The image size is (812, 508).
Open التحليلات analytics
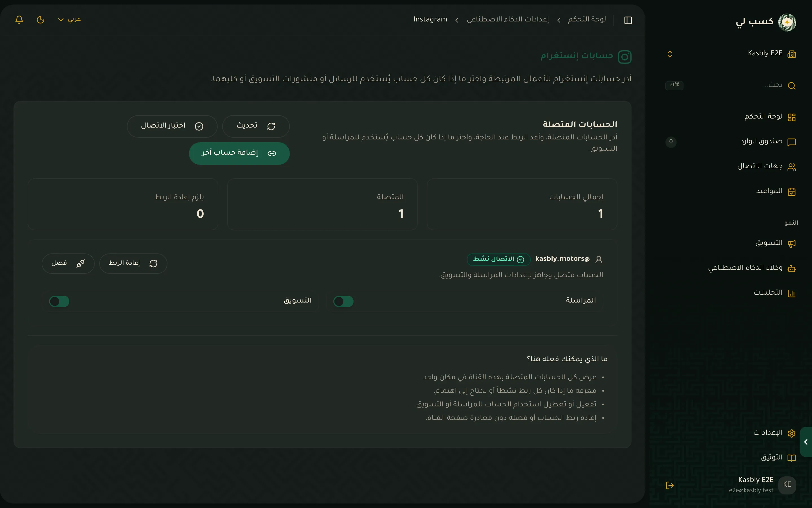coord(731,293)
